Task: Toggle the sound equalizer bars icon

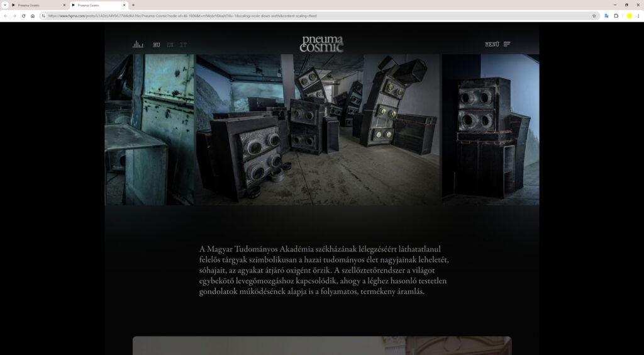Action: pos(138,45)
